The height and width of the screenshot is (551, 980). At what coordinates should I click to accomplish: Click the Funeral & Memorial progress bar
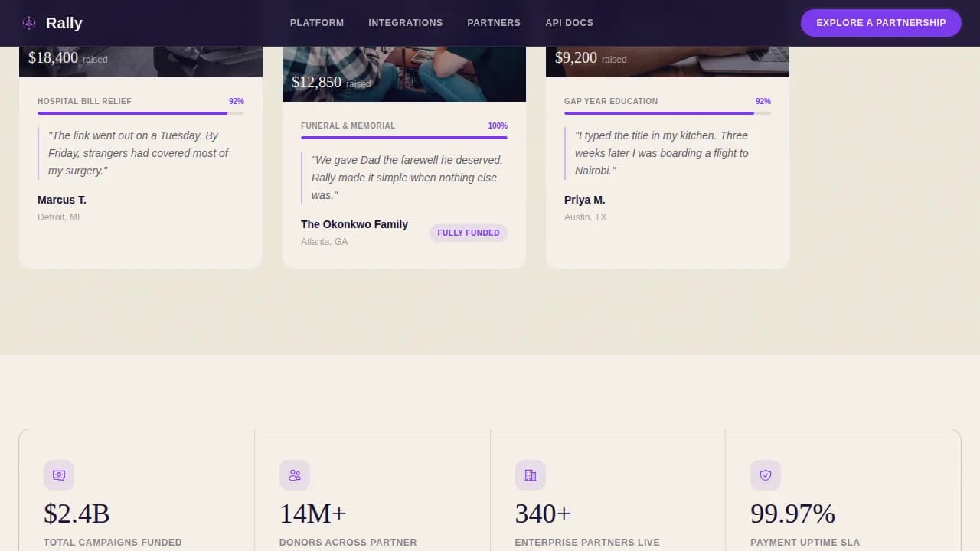pos(404,138)
